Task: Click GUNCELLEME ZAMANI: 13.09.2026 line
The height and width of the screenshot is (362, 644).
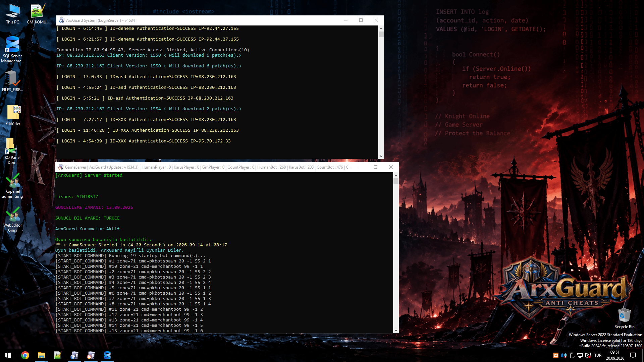Action: pos(94,207)
